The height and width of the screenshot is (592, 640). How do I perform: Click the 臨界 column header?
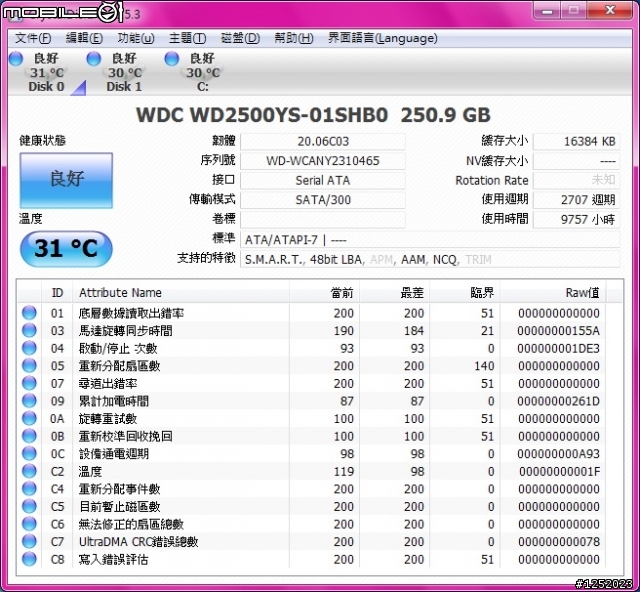(x=465, y=293)
